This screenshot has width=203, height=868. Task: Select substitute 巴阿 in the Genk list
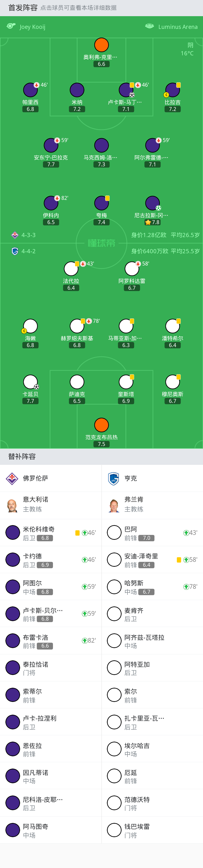pos(152,533)
